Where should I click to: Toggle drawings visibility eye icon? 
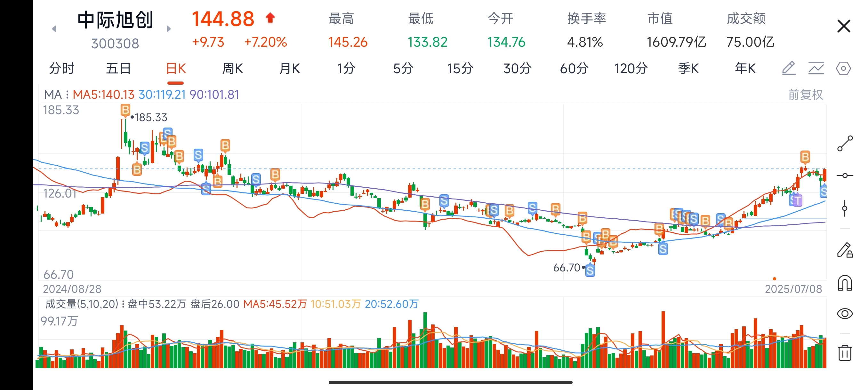click(x=845, y=314)
